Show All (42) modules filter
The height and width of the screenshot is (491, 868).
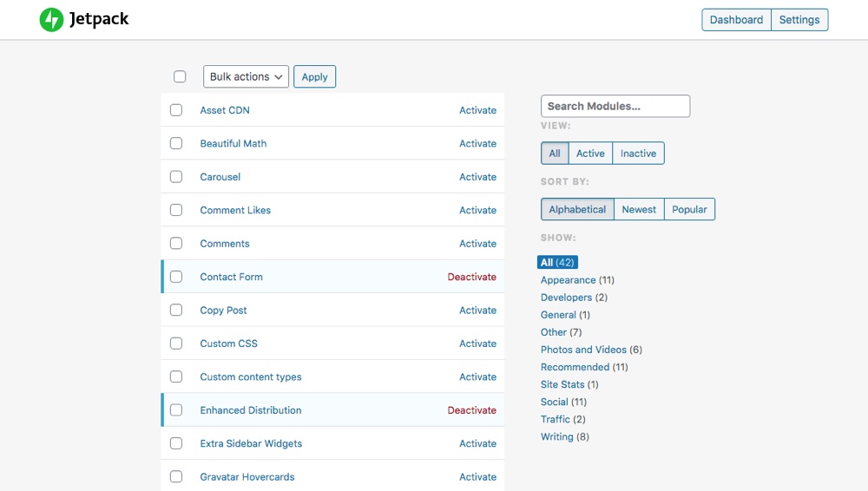click(557, 262)
